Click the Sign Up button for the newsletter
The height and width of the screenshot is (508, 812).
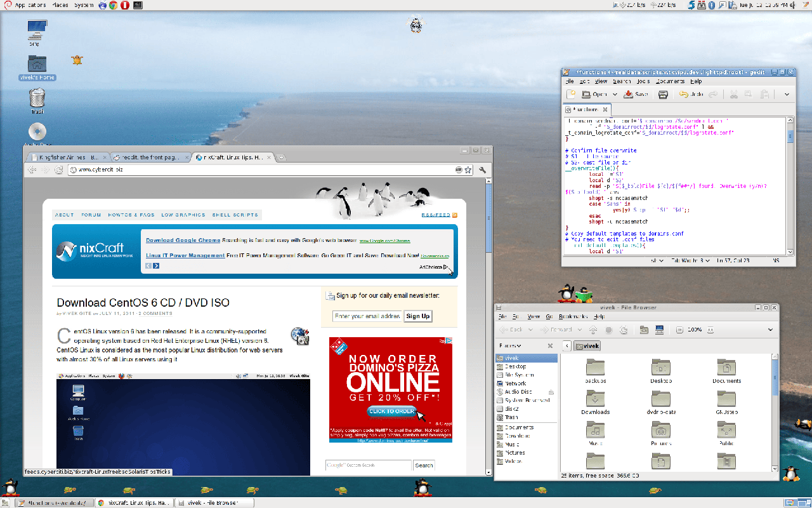tap(417, 316)
